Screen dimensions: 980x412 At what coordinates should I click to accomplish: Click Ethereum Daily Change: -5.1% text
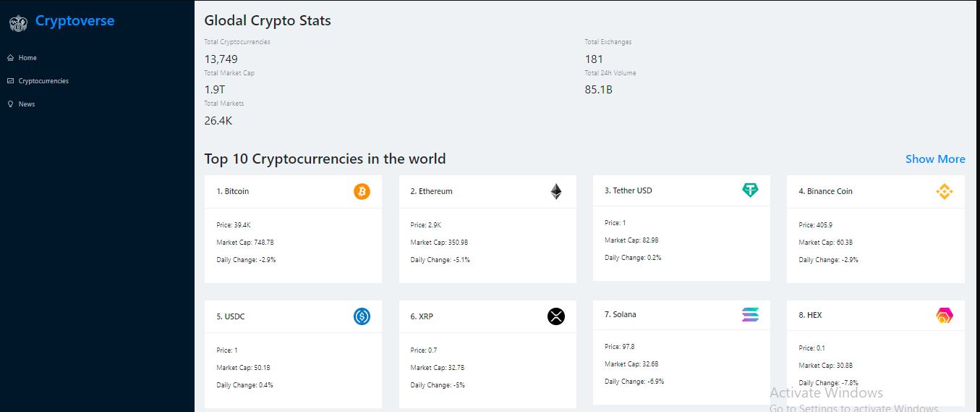[x=440, y=260]
